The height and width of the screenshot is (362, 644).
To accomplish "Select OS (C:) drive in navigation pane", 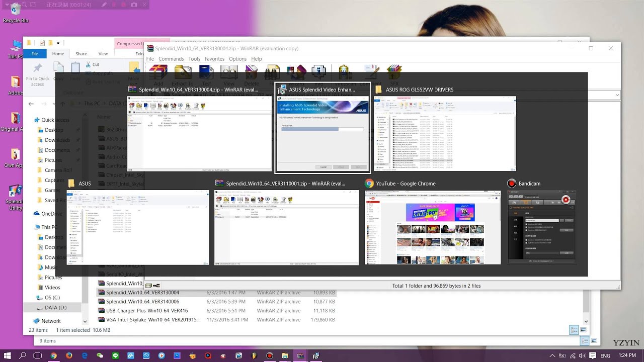I will 52,298.
